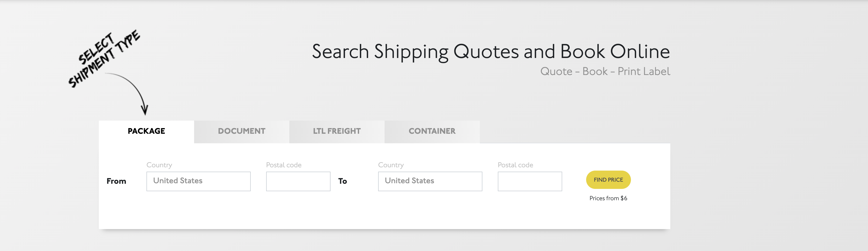Choose United States in the destination country box
Viewport: 868px width, 251px height.
point(430,181)
